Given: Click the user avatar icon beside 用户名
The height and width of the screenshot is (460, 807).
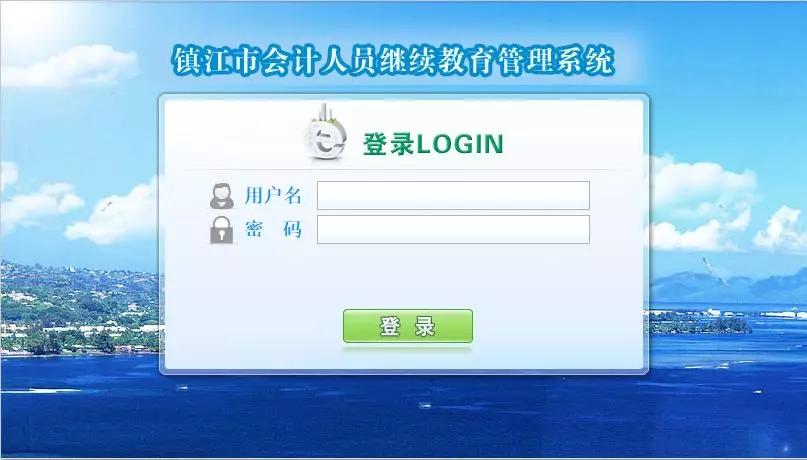Looking at the screenshot, I should 222,196.
